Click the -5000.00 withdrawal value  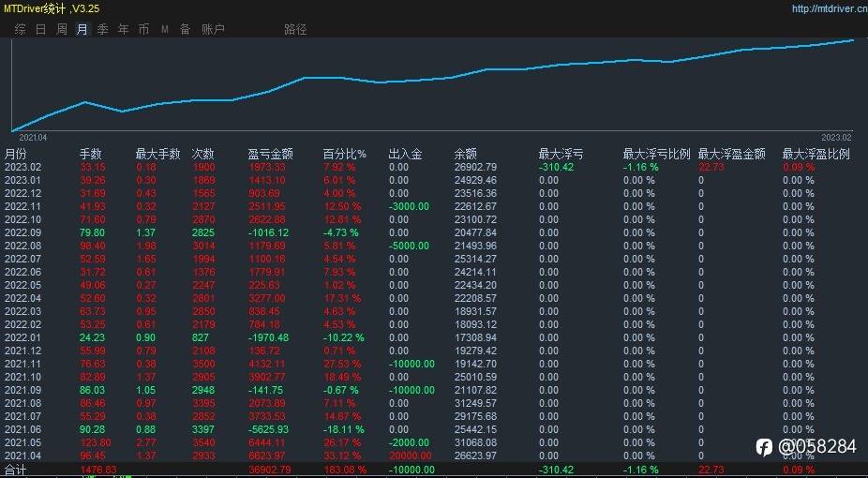click(x=408, y=246)
